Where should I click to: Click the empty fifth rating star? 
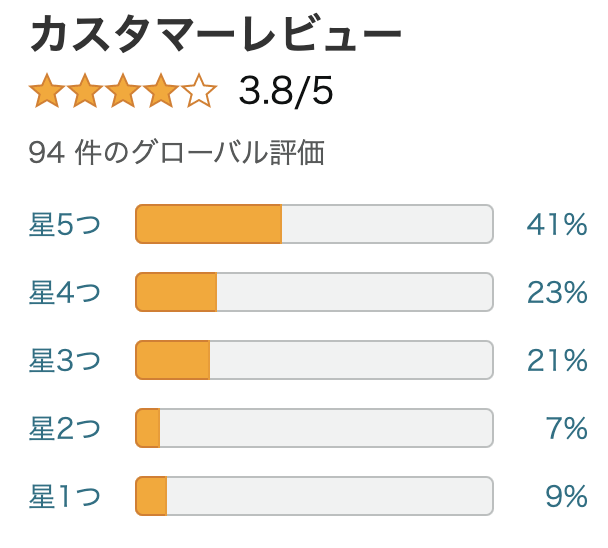199,90
